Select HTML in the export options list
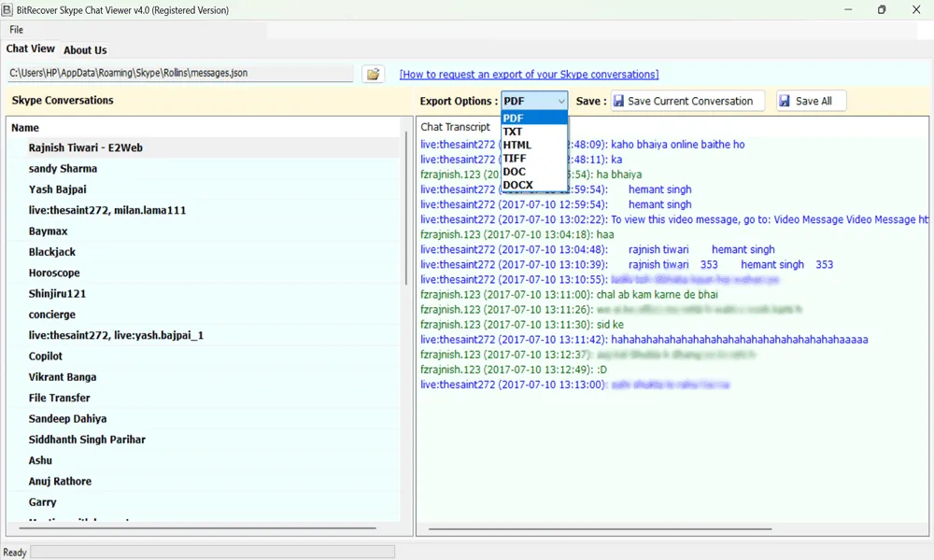 point(517,145)
